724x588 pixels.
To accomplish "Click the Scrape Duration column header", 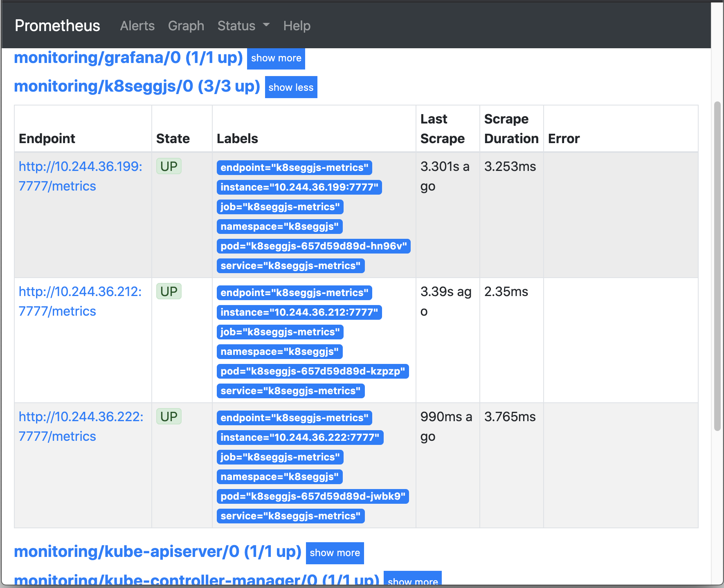I will click(511, 129).
